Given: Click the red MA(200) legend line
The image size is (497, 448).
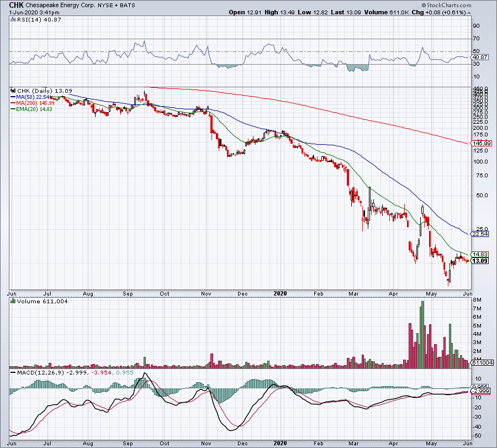Looking at the screenshot, I should coord(12,103).
